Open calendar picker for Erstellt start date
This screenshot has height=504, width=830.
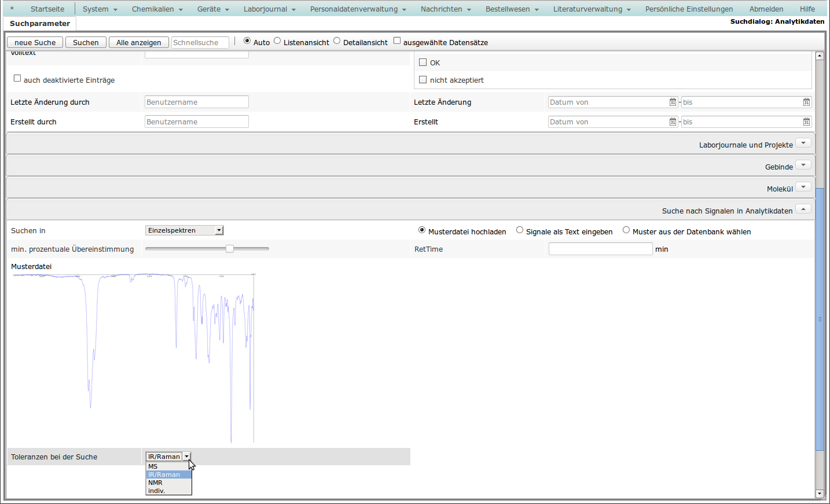pyautogui.click(x=673, y=122)
